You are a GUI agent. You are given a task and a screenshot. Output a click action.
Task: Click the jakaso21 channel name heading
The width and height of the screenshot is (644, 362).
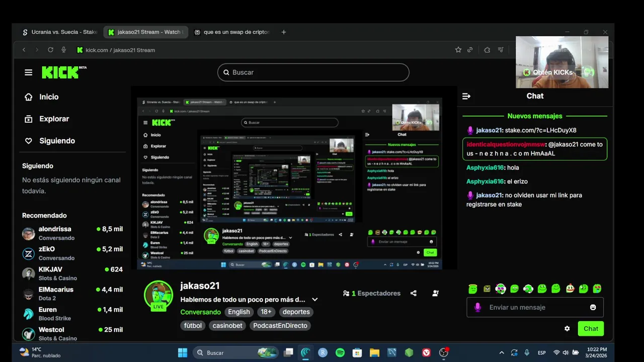pyautogui.click(x=200, y=286)
